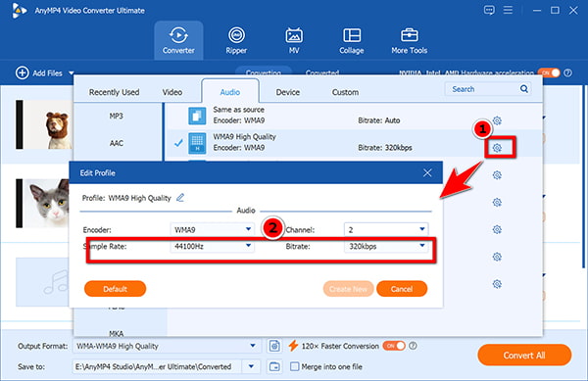Click the pencil icon to rename profile
The height and width of the screenshot is (381, 588).
[180, 198]
